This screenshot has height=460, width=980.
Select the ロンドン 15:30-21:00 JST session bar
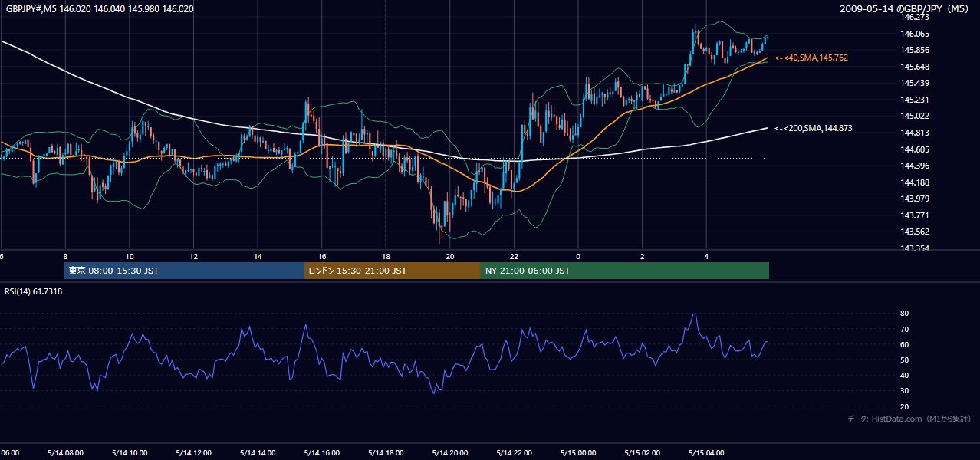click(393, 271)
